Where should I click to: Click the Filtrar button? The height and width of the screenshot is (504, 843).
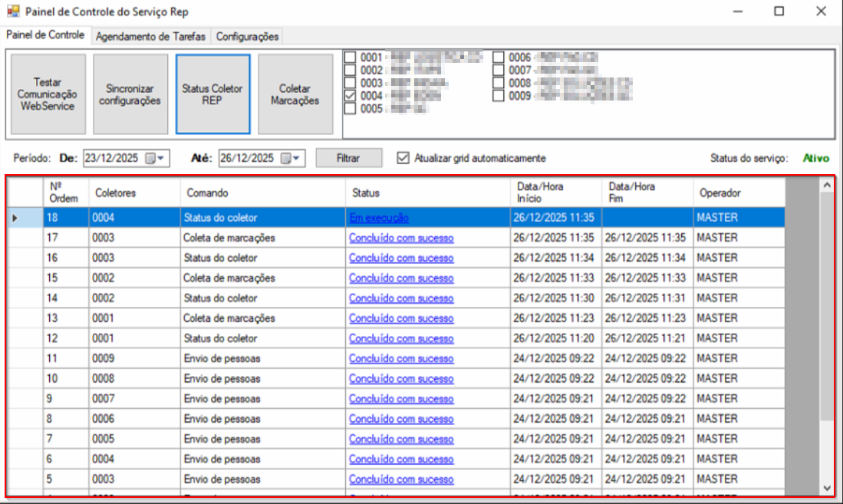(348, 158)
